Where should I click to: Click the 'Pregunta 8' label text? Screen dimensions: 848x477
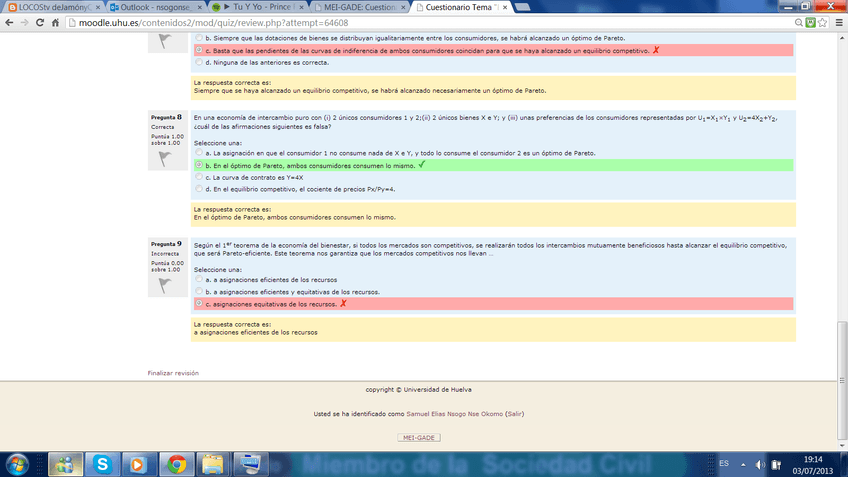(166, 117)
